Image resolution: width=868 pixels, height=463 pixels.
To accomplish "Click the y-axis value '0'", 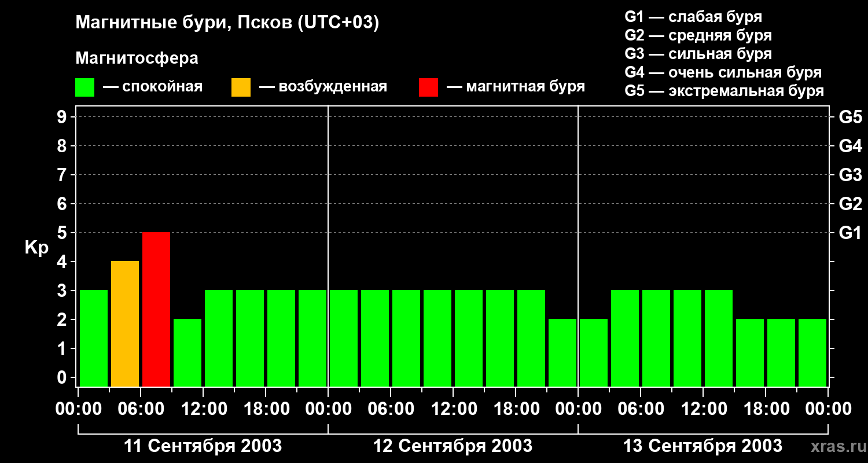I will (63, 377).
